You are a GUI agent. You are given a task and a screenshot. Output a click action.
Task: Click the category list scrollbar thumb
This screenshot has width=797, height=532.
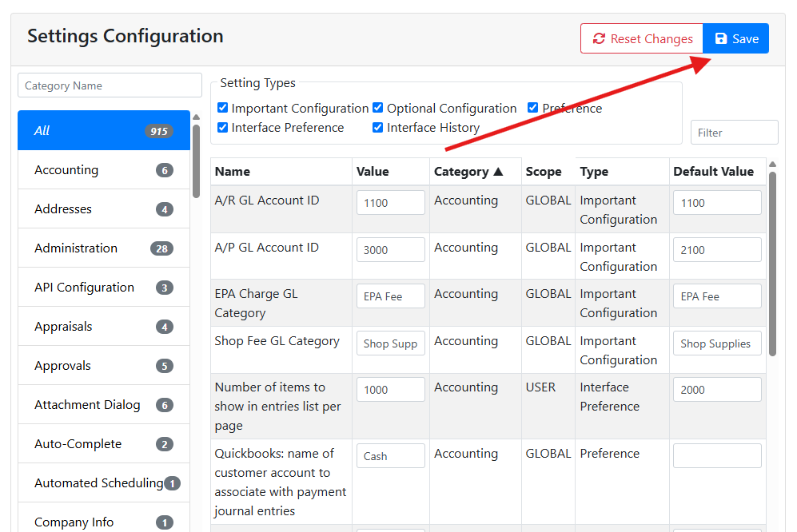click(x=196, y=160)
